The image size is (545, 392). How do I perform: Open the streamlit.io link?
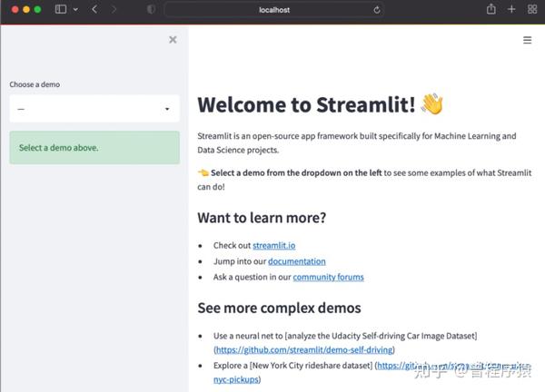point(274,246)
